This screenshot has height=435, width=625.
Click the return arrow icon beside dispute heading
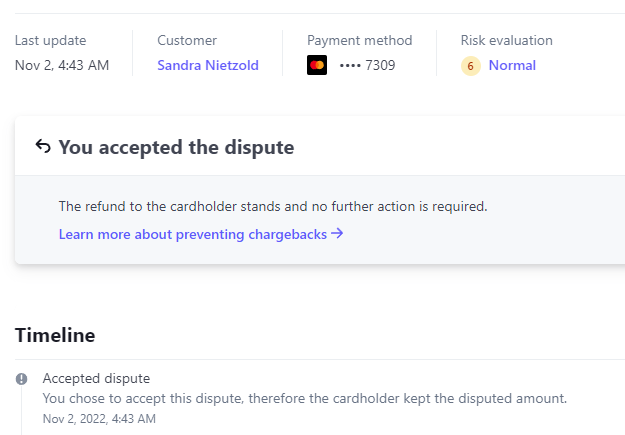43,147
